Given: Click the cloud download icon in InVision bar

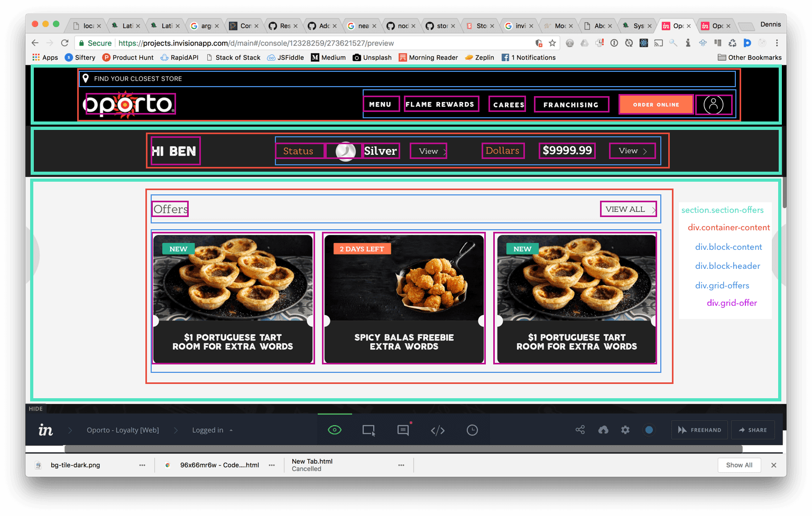Looking at the screenshot, I should [603, 430].
